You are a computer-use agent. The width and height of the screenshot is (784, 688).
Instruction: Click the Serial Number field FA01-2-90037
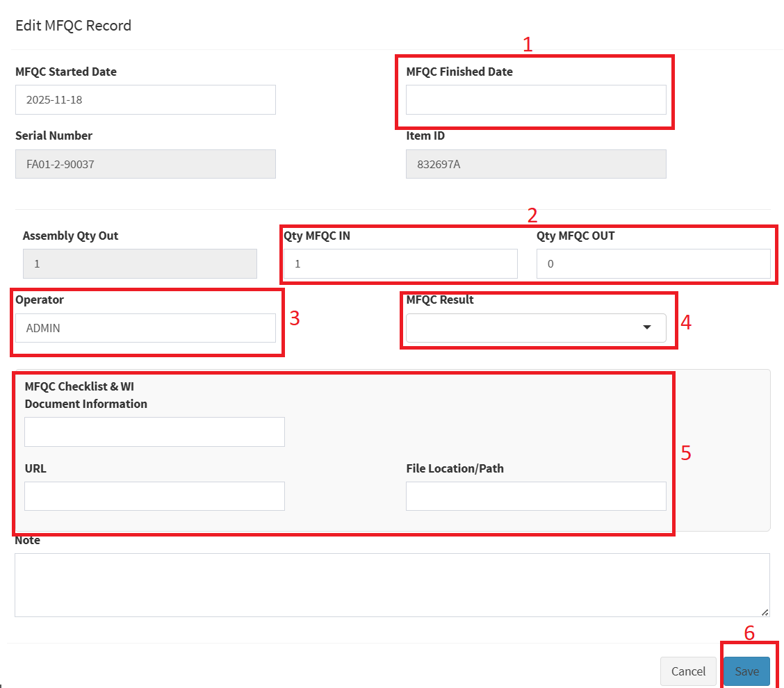[145, 164]
